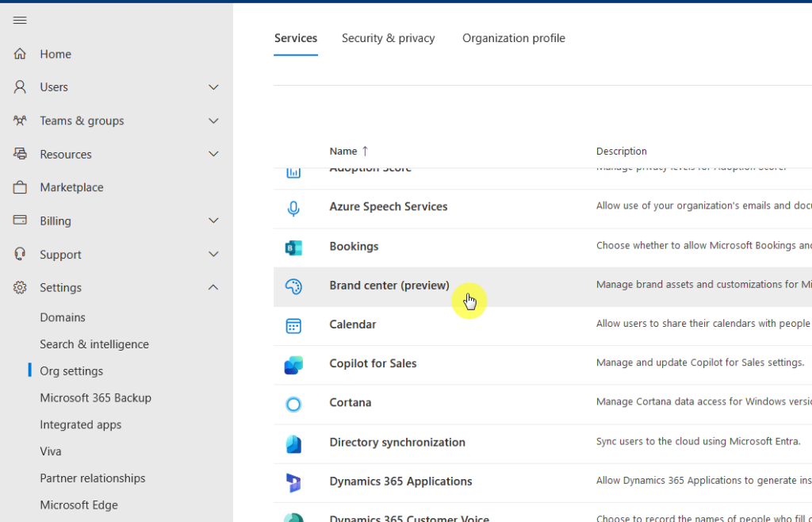Click the Home house icon
The height and width of the screenshot is (522, 812).
click(20, 53)
